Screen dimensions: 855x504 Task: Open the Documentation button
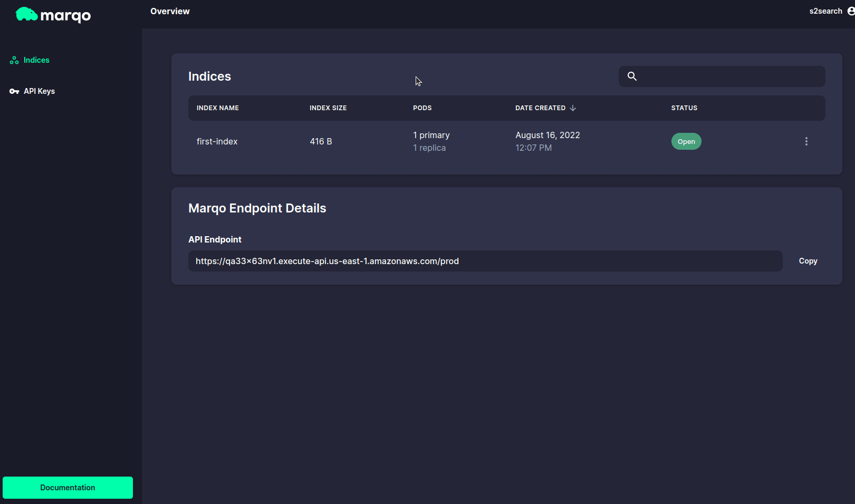pyautogui.click(x=68, y=488)
